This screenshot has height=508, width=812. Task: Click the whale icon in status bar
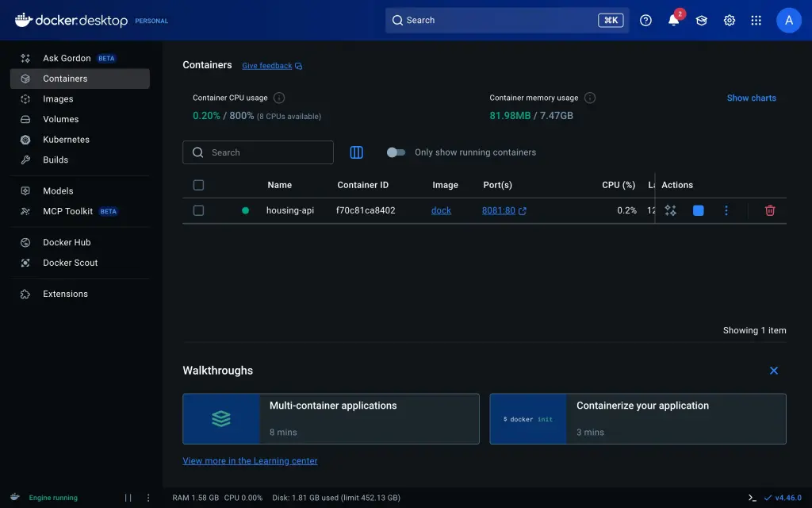15,497
